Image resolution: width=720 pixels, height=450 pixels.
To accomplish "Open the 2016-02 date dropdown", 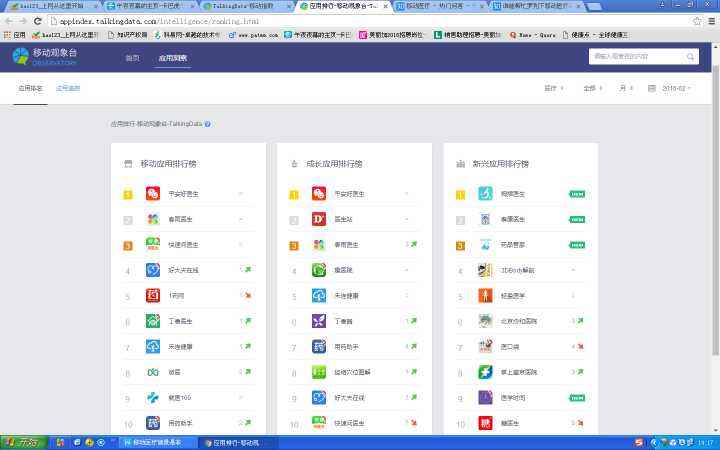I will click(676, 88).
